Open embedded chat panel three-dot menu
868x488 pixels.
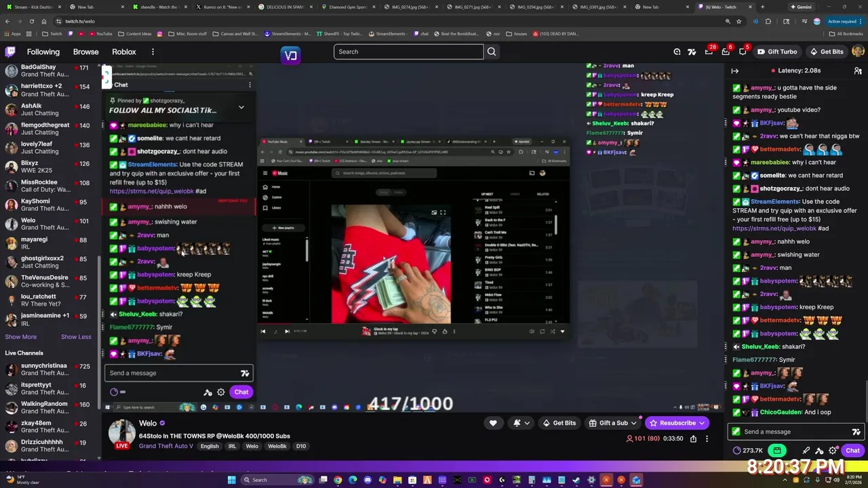(250, 85)
